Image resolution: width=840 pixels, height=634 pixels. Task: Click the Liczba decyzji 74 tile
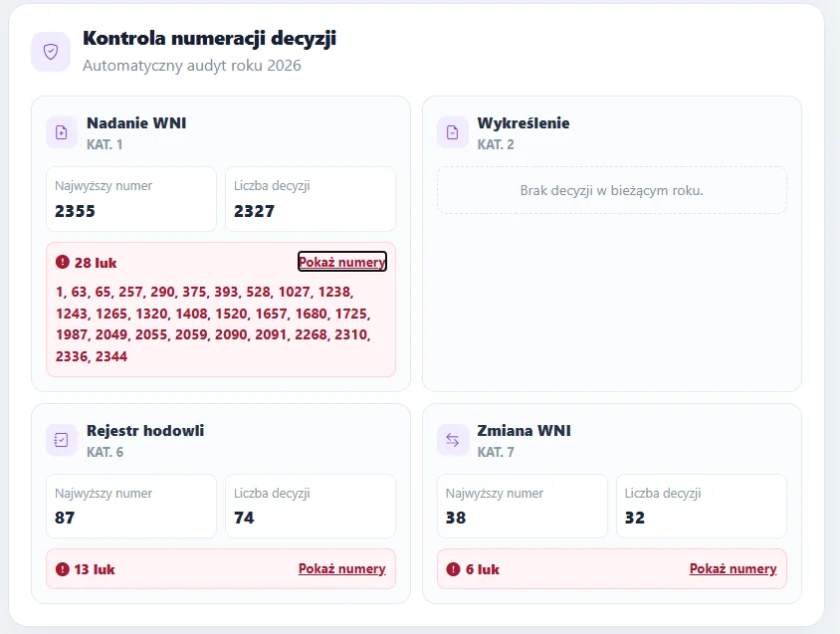(311, 506)
